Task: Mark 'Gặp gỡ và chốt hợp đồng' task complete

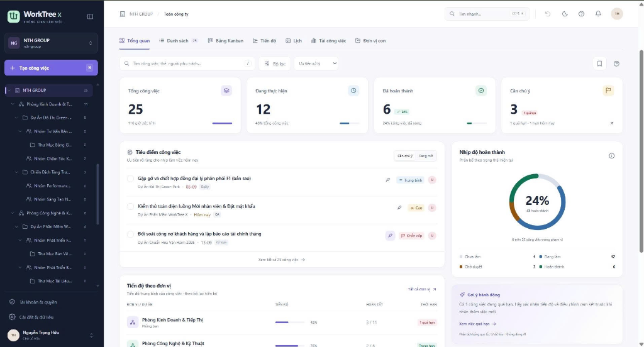Action: [x=130, y=179]
